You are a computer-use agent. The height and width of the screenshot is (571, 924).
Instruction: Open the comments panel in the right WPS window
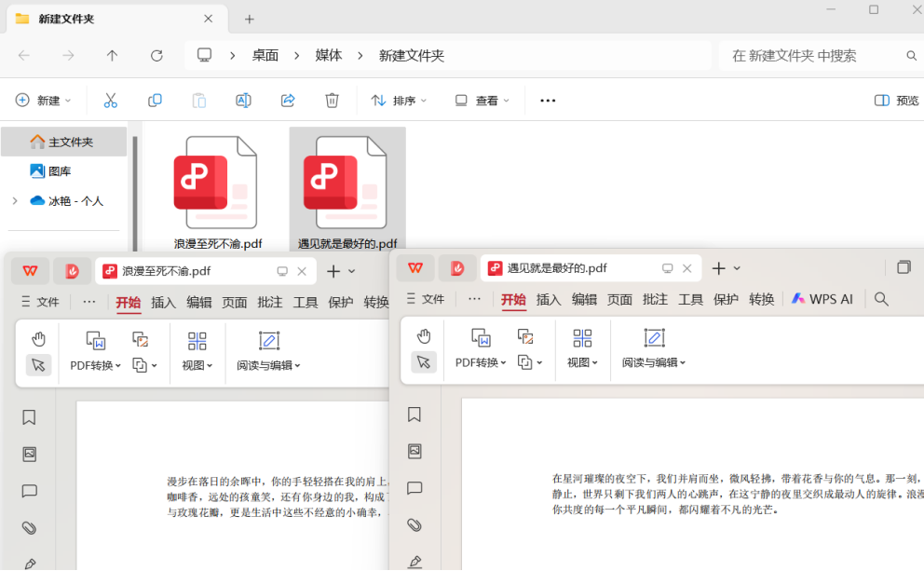pos(414,488)
